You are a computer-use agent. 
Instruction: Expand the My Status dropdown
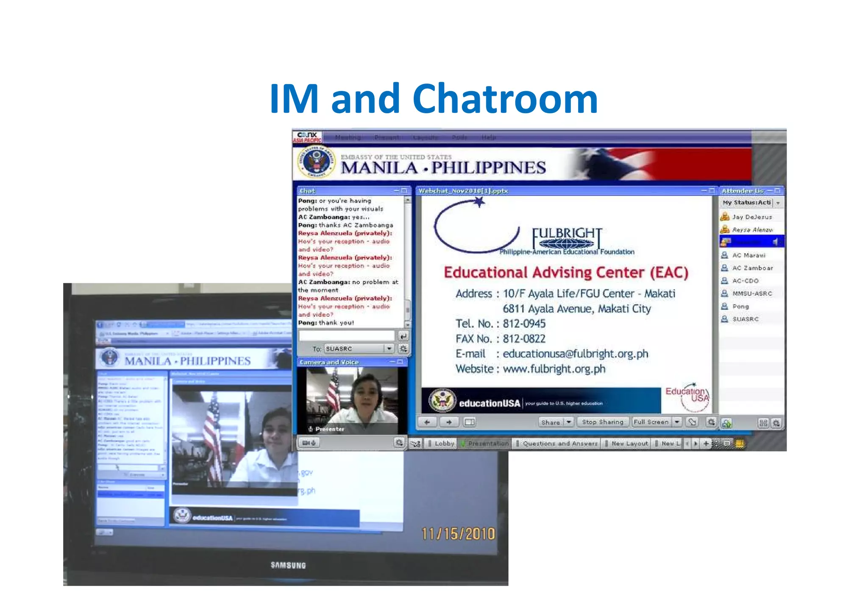point(778,203)
